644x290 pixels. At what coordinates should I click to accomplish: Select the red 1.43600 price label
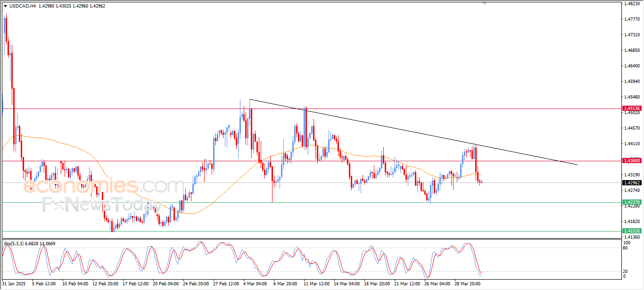(x=632, y=161)
